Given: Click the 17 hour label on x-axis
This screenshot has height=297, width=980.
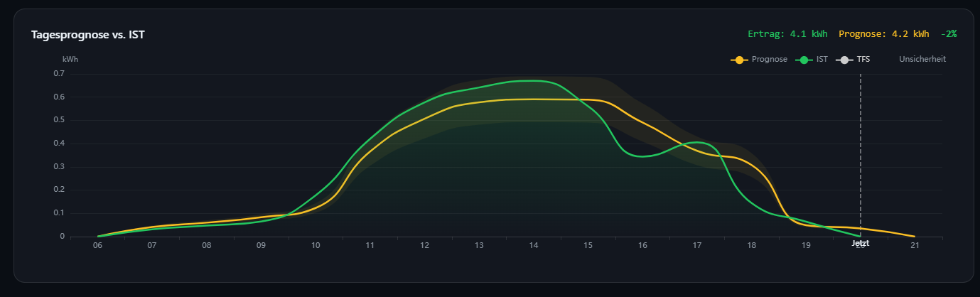Looking at the screenshot, I should pyautogui.click(x=697, y=246).
